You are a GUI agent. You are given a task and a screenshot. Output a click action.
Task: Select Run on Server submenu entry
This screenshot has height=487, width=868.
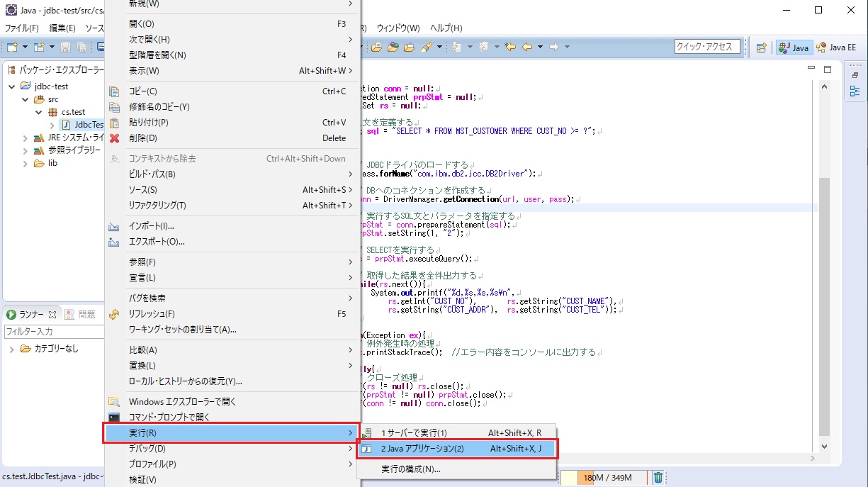click(457, 433)
